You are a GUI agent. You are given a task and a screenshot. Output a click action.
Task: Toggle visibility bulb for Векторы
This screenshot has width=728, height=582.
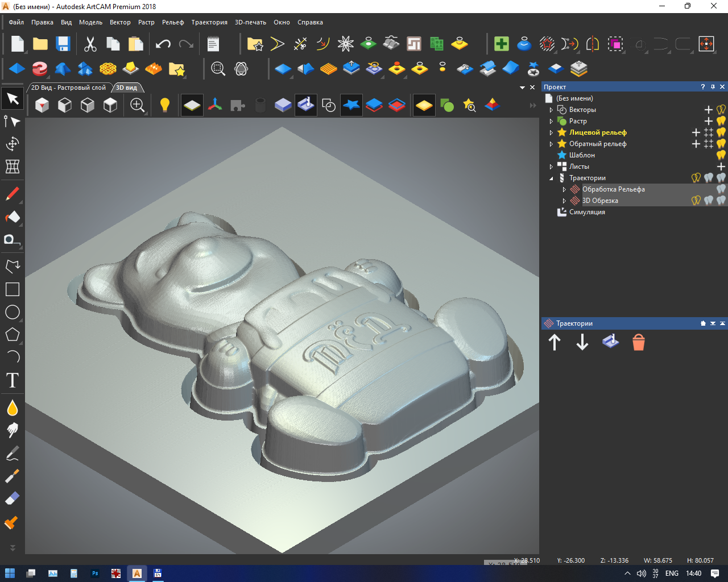(721, 110)
